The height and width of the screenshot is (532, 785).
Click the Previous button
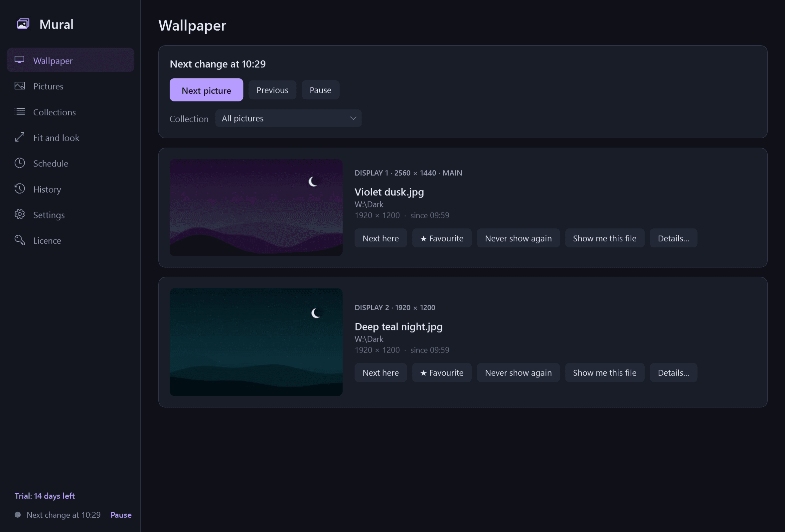[272, 90]
